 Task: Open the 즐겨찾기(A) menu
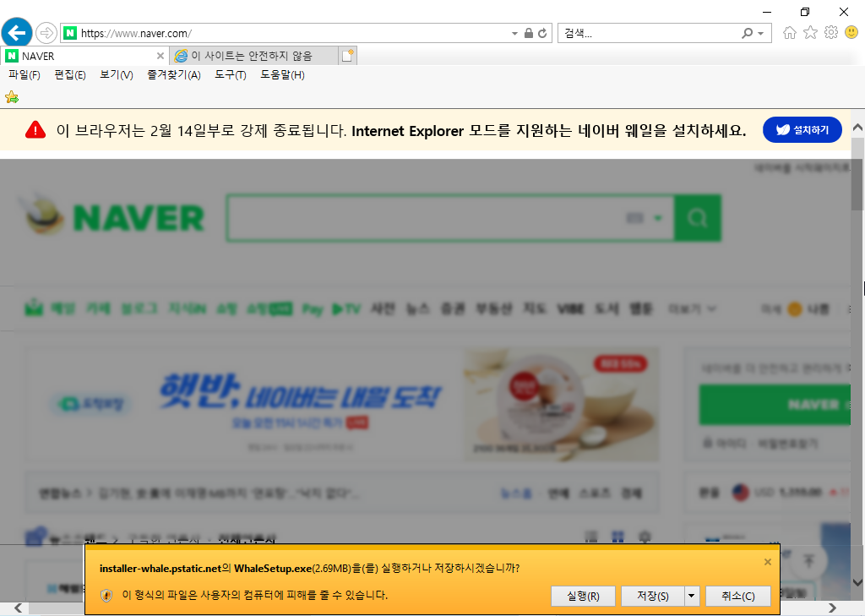(x=174, y=74)
